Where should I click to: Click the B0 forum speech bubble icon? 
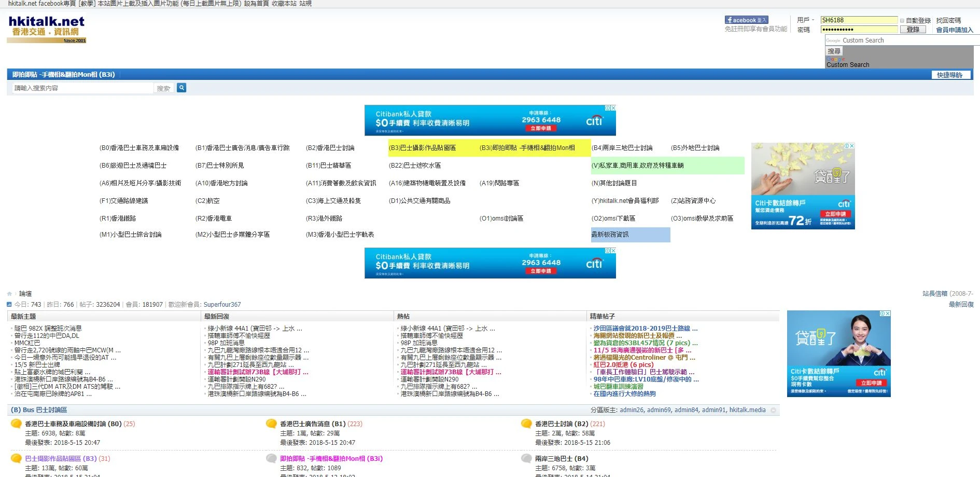point(16,424)
